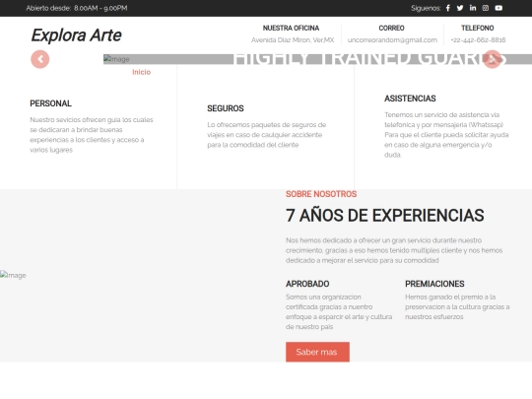Click the NUESTRA OFICINA heading
532x399 pixels.
[x=291, y=28]
